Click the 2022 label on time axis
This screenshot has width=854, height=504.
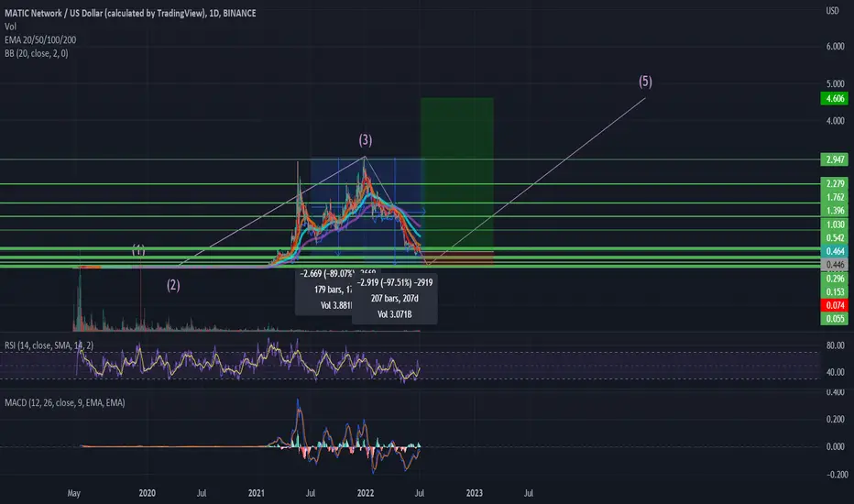pos(366,493)
